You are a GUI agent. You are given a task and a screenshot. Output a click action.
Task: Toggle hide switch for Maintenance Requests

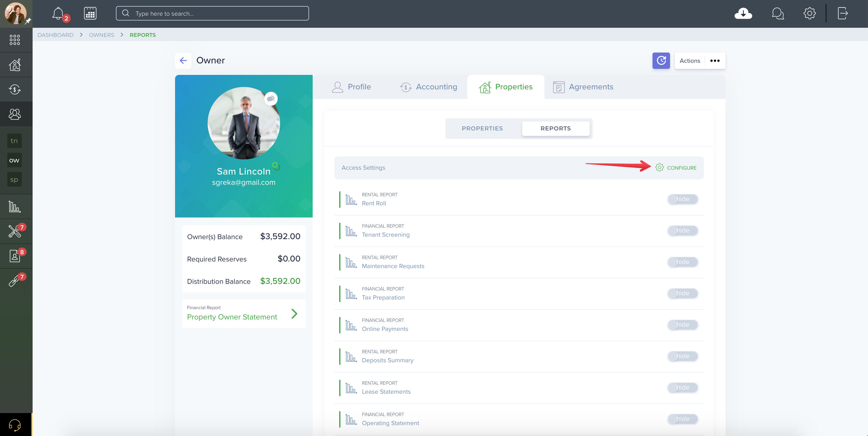(683, 262)
